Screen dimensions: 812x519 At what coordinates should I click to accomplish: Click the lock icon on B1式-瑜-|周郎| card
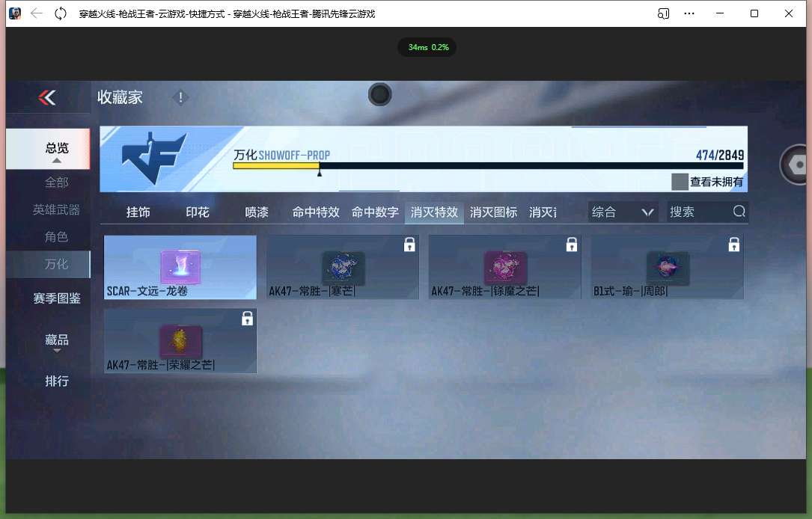(734, 245)
